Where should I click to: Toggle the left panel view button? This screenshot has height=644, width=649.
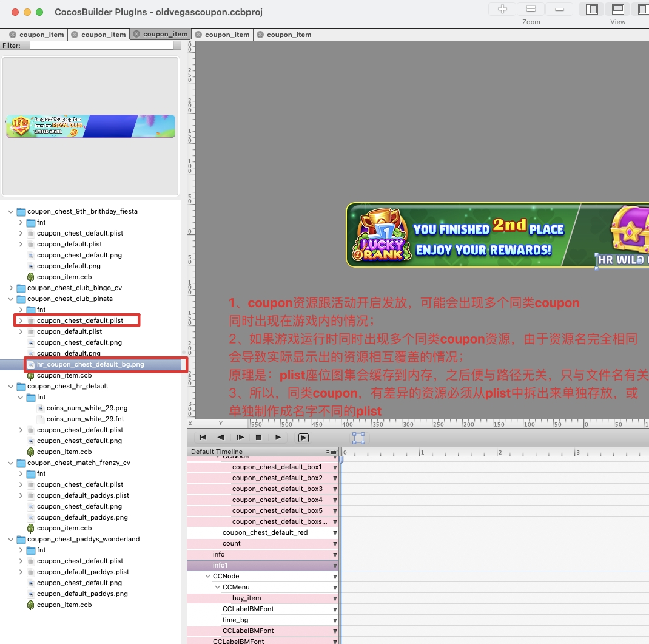click(x=592, y=9)
